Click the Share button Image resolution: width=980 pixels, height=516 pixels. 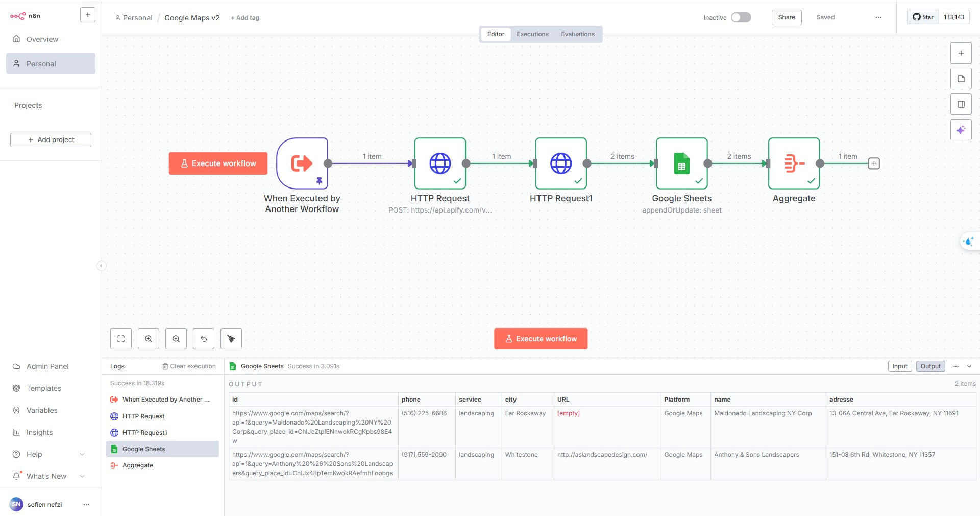787,17
